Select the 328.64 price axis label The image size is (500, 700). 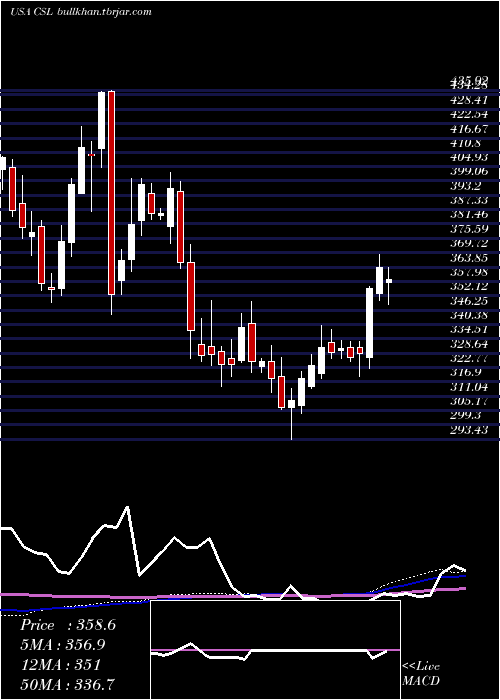click(469, 344)
